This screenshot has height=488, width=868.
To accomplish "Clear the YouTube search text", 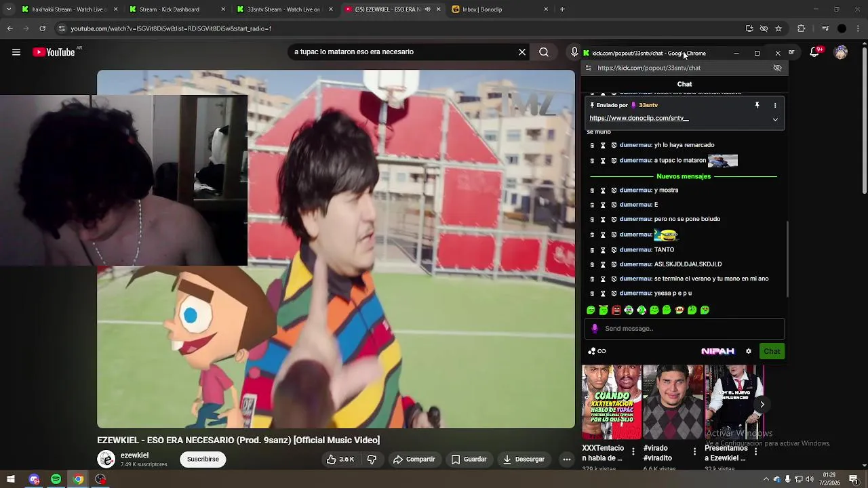I will pos(522,52).
